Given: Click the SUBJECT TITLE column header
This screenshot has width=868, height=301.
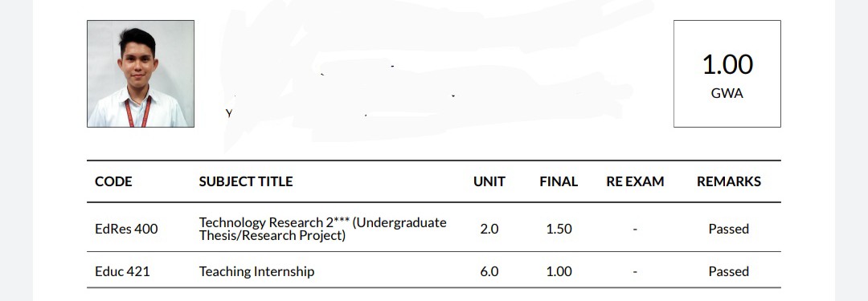Looking at the screenshot, I should 246,181.
